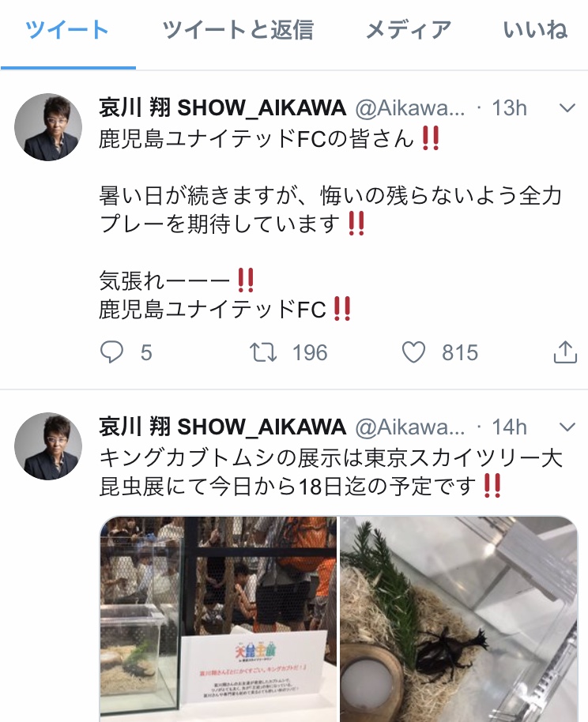The width and height of the screenshot is (588, 722).
Task: Switch to the ツイート tab
Action: 67,30
